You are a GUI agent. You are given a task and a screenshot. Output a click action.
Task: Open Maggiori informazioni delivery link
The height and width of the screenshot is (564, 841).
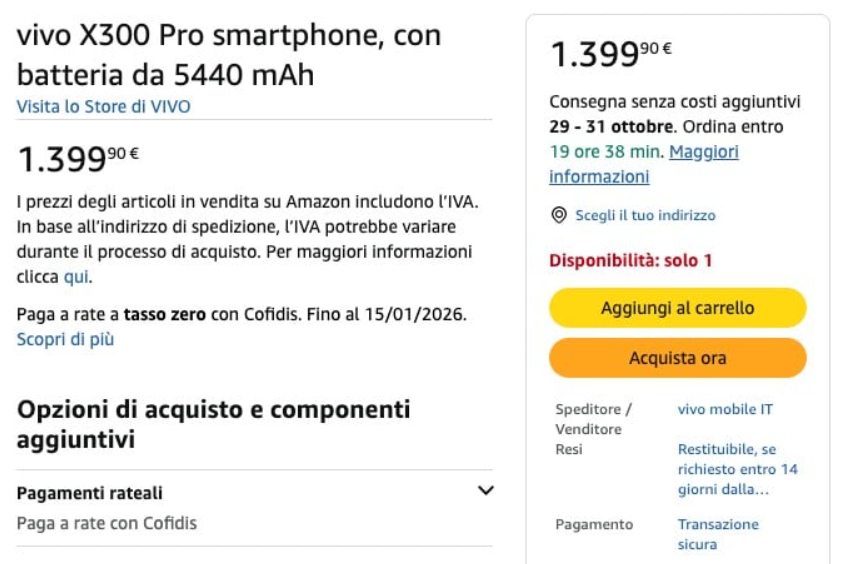click(x=703, y=152)
